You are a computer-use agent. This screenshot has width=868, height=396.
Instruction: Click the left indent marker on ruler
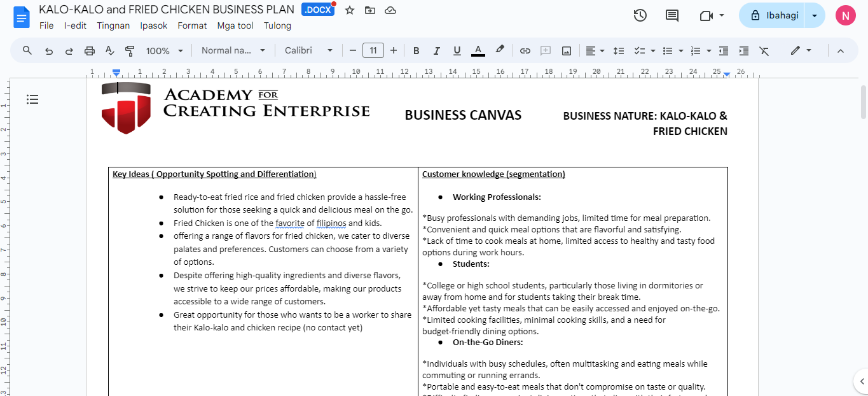(x=116, y=73)
